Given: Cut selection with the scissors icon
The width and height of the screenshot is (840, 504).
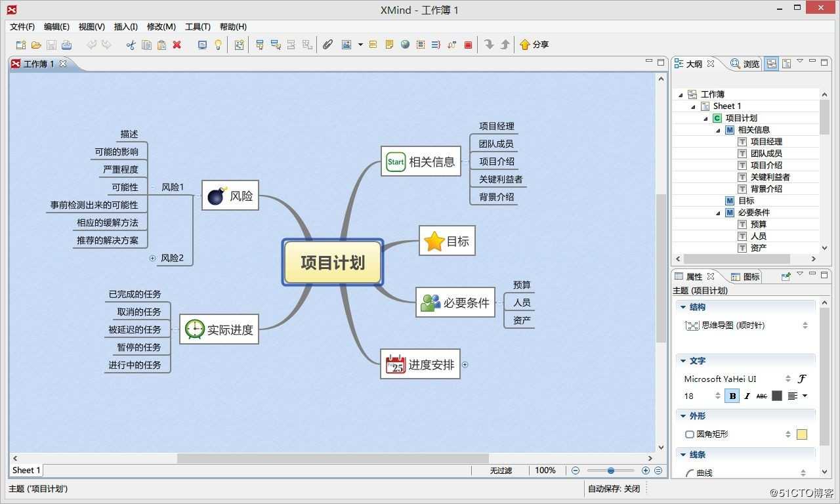Looking at the screenshot, I should (x=131, y=45).
